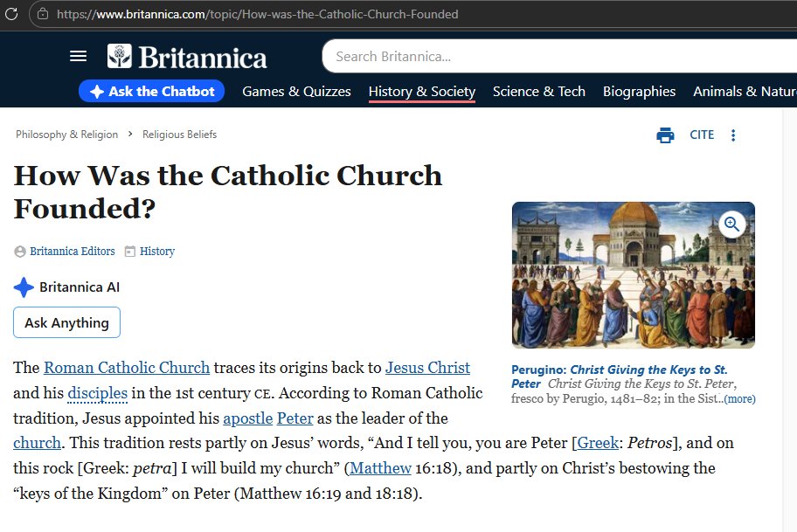Follow the apostle link
797x532 pixels.
click(248, 418)
